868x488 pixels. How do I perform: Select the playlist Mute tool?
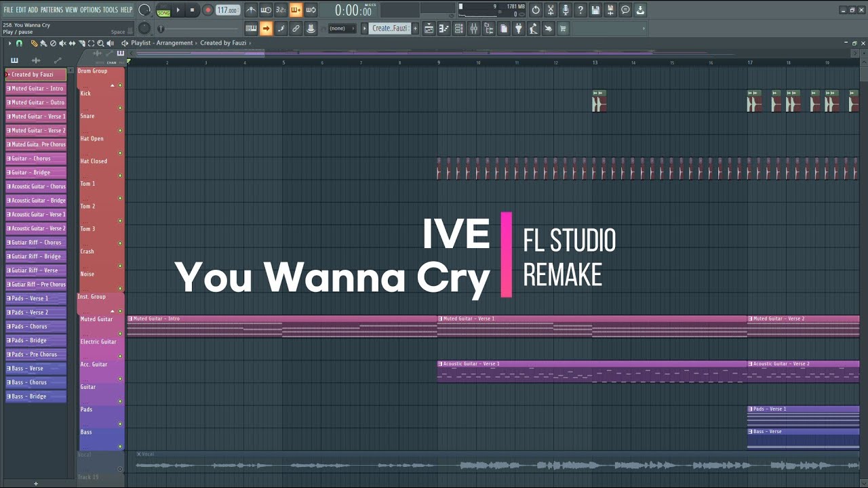pos(62,43)
